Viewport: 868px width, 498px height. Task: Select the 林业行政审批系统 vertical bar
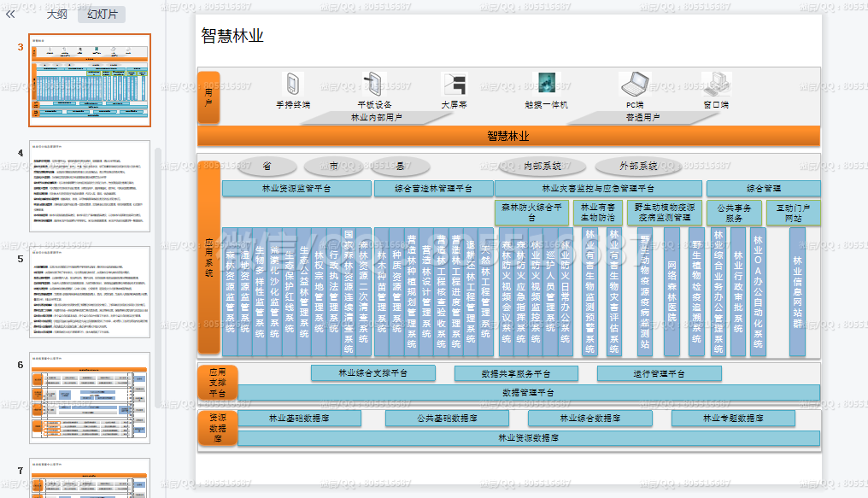(x=738, y=291)
